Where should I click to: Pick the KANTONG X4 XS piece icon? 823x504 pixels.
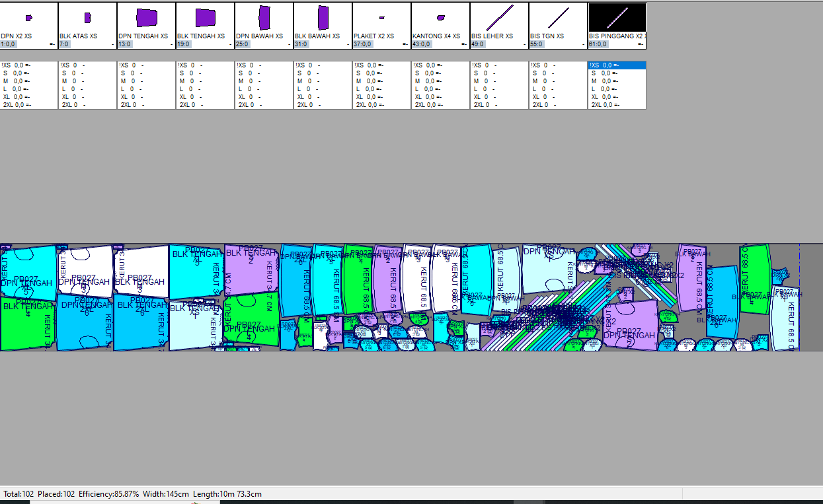click(440, 18)
